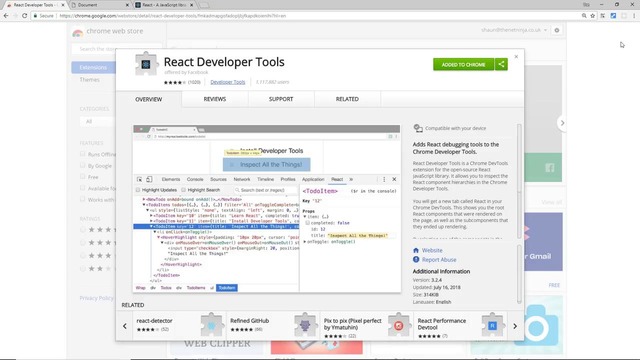Toggle the Free feature checkbox
640x360 pixels.
pos(83,176)
